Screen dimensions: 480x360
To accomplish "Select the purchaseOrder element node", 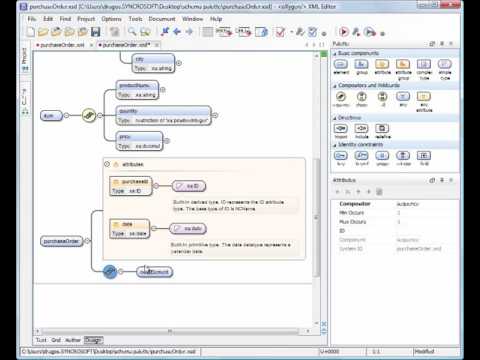I will tap(61, 241).
